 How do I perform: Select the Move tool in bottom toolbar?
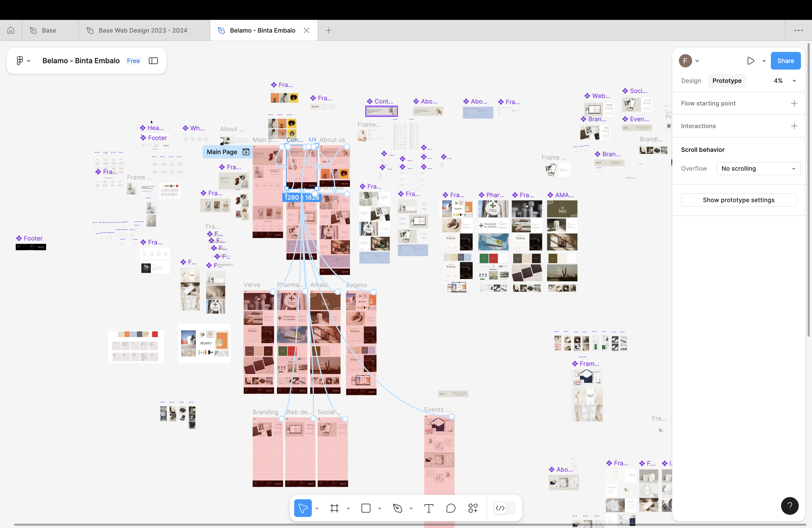pyautogui.click(x=303, y=508)
